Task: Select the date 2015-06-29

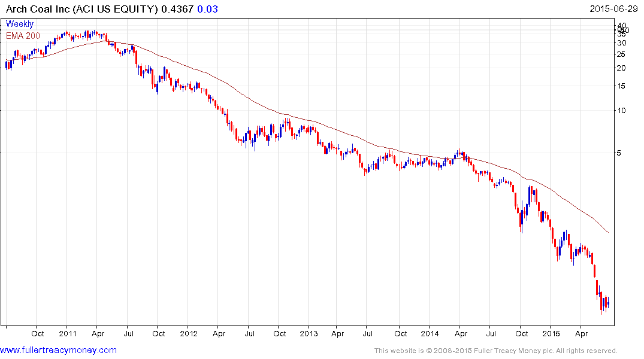Action: click(613, 9)
